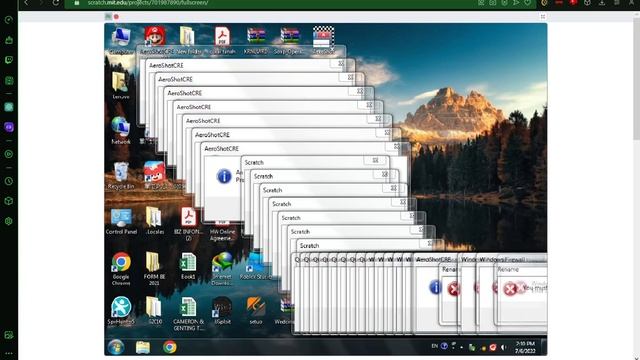Open the Lenovo folder icon
Viewport: 640px width, 360px height.
click(121, 85)
